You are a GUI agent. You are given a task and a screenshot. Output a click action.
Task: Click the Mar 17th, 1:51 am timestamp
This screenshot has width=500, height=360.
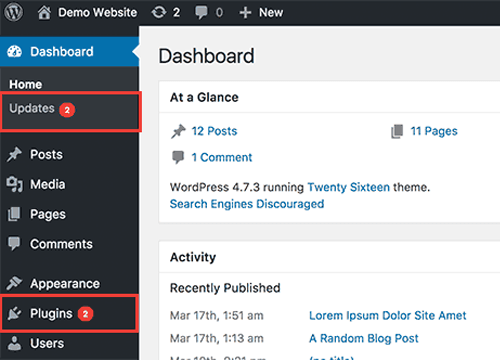tap(217, 315)
